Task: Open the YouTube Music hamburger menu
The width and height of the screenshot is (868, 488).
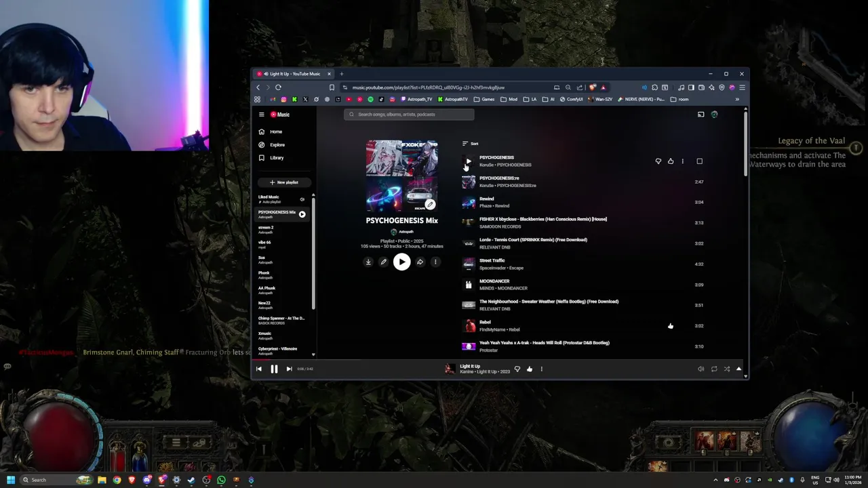Action: coord(261,115)
